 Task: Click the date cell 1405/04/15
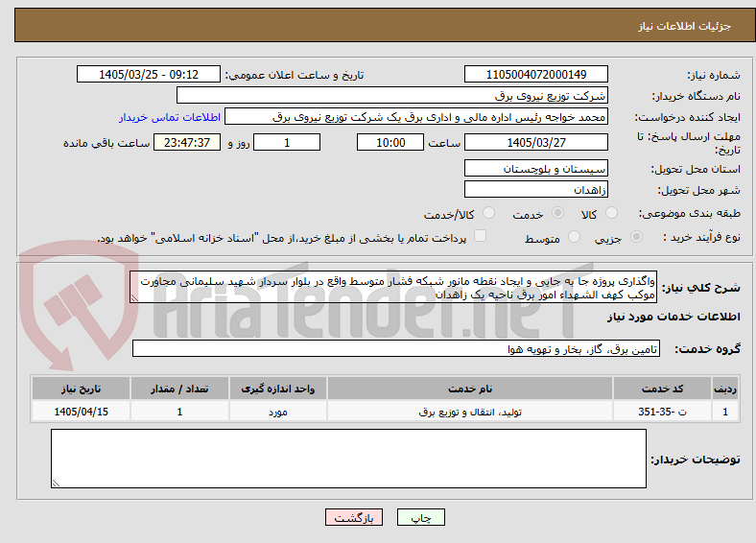(81, 412)
